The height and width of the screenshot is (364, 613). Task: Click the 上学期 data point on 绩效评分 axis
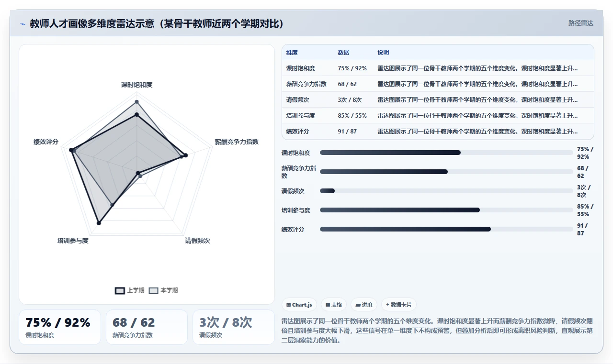(71, 150)
